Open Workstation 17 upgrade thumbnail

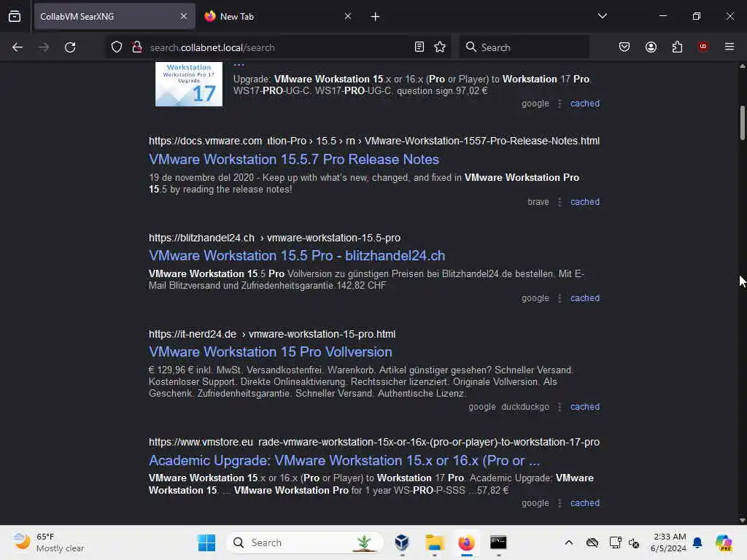click(189, 84)
